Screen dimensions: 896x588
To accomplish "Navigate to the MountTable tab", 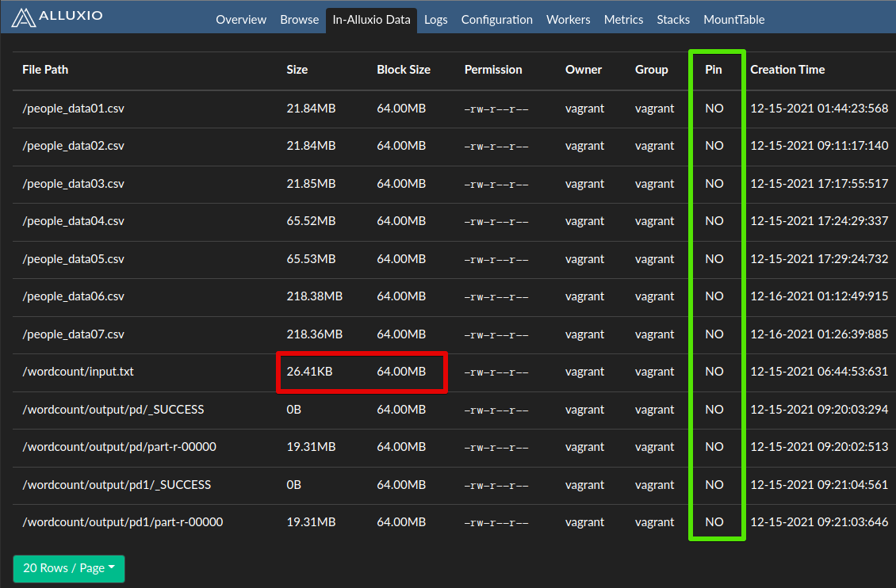I will tap(734, 20).
